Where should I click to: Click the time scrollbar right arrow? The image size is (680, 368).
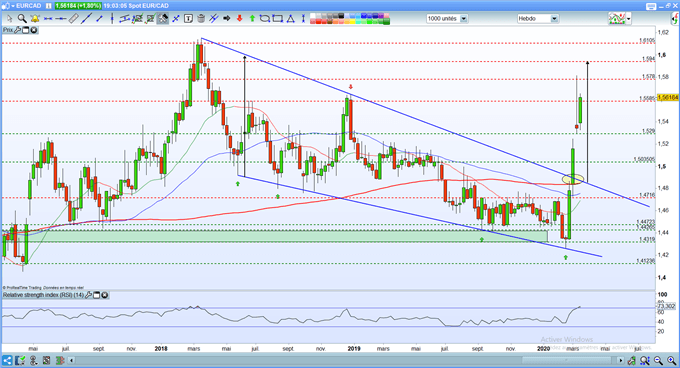coord(621,360)
